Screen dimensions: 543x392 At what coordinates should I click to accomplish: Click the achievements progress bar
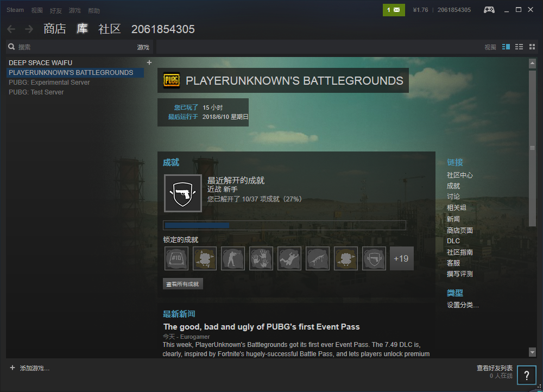coord(285,225)
